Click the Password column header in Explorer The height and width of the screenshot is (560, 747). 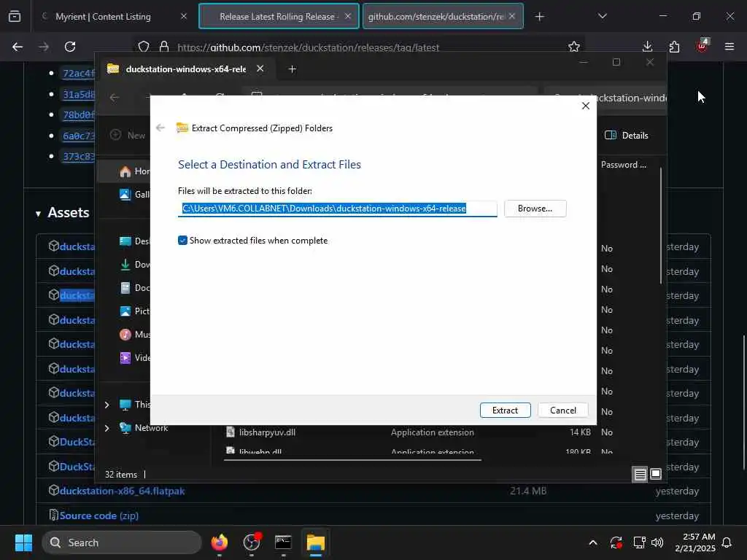pyautogui.click(x=624, y=165)
